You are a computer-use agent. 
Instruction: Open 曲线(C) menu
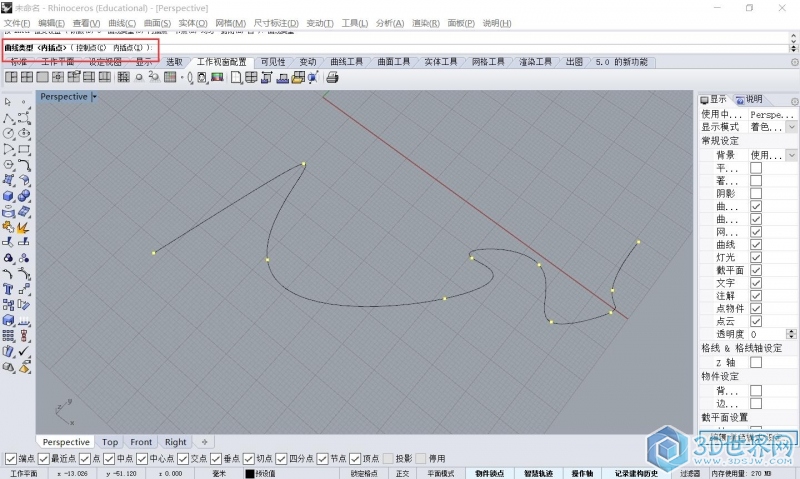coord(122,23)
